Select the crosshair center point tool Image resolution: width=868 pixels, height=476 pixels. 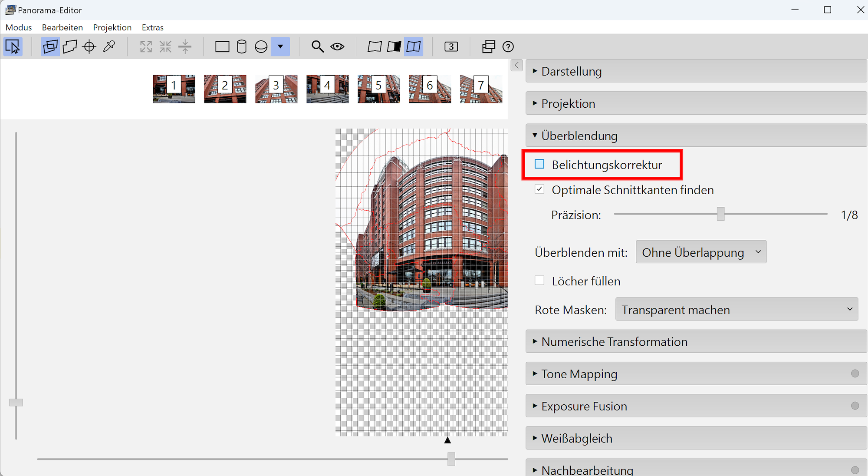(x=89, y=46)
